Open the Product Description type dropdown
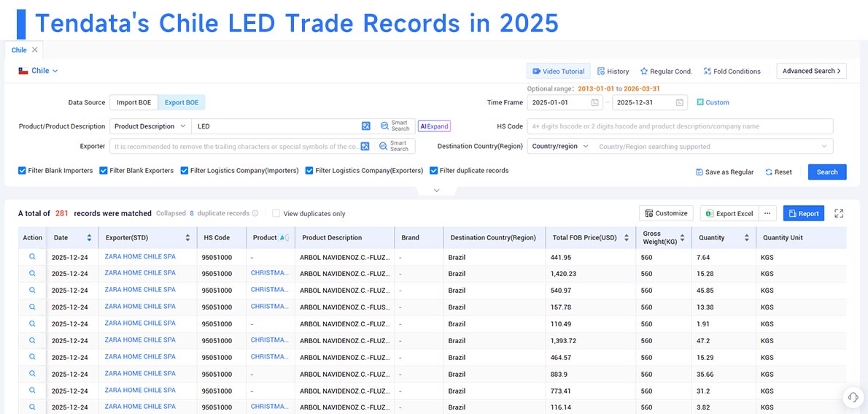868x414 pixels. (x=150, y=126)
